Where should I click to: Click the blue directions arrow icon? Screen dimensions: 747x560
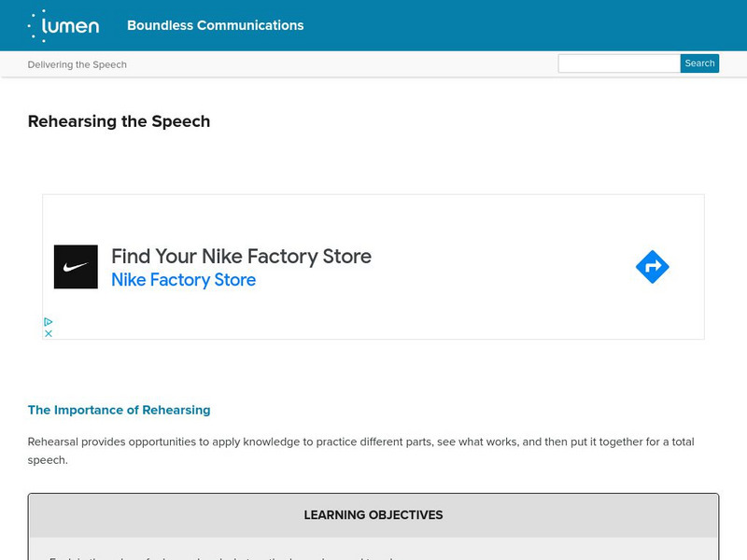652,267
